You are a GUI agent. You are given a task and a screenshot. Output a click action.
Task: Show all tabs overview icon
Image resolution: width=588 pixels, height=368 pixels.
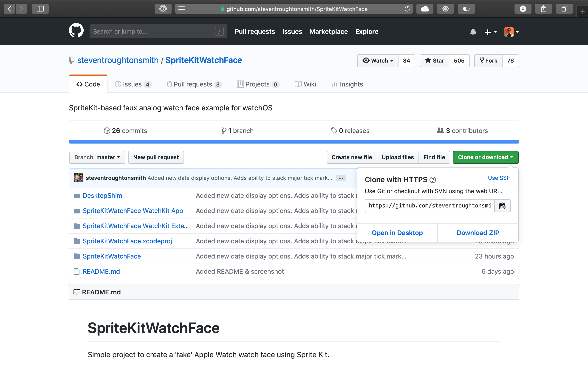pos(564,9)
